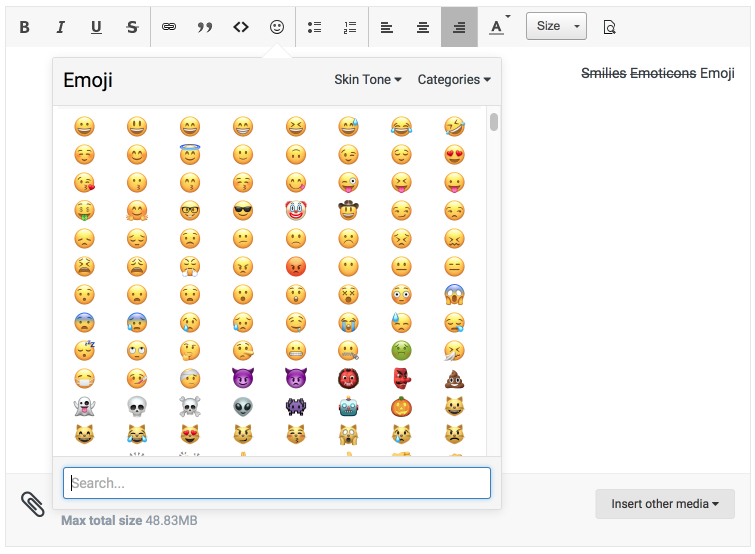Pick the nerd face with glasses emoji

pos(190,210)
